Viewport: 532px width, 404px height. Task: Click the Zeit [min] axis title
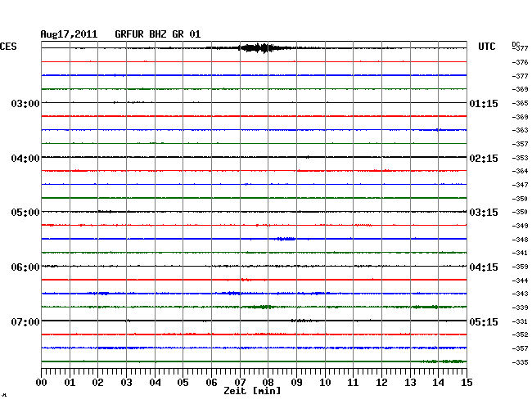click(252, 391)
